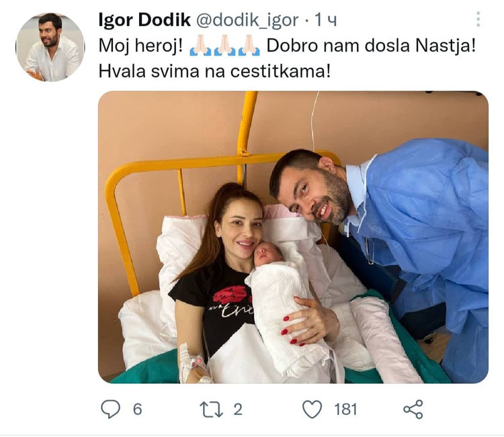
Task: Click the like count 181
Action: pos(345,409)
